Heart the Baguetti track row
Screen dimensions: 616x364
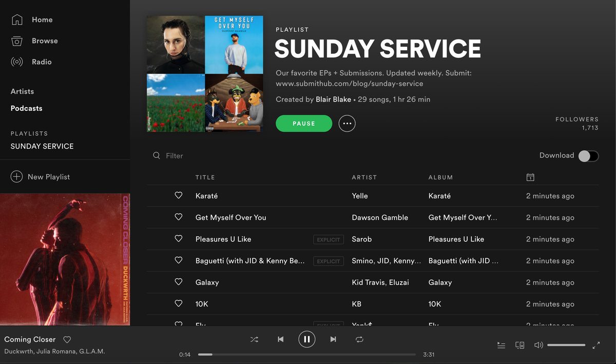tap(179, 260)
